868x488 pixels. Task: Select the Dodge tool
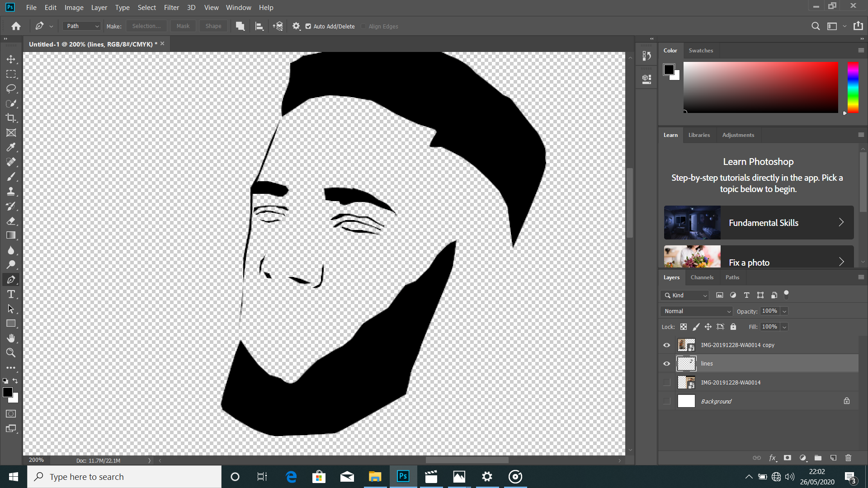pos(11,265)
